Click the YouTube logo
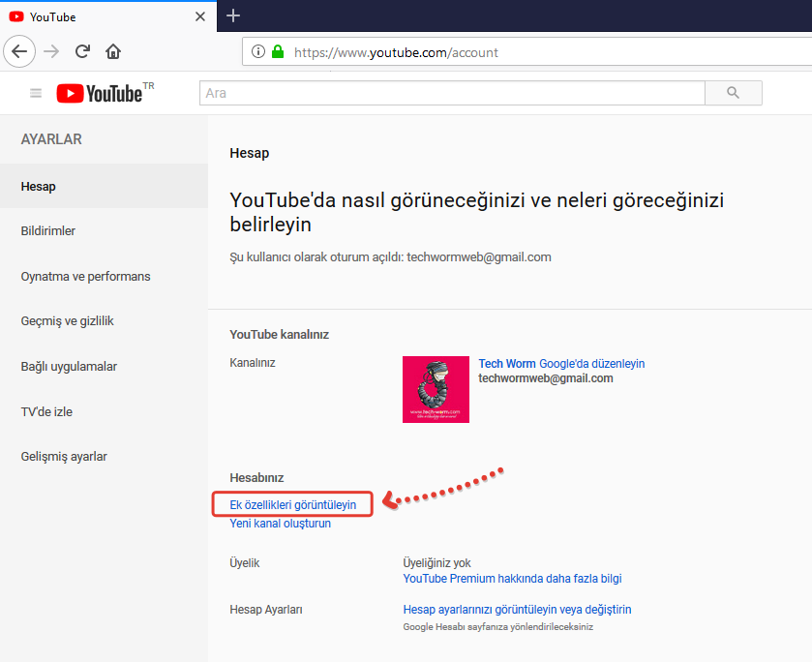Viewport: 812px width, 662px height. [100, 93]
